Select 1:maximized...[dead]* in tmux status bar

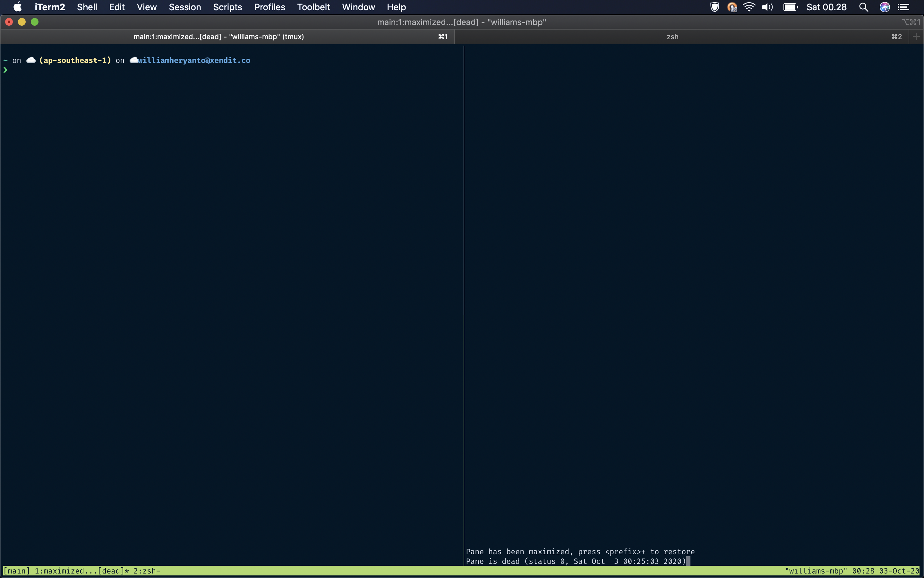tap(82, 571)
